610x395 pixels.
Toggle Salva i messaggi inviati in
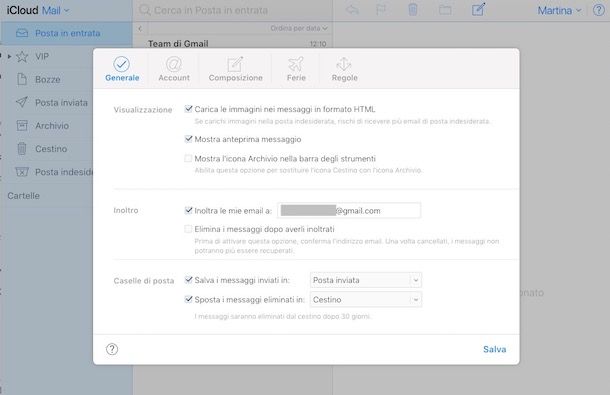pyautogui.click(x=188, y=280)
